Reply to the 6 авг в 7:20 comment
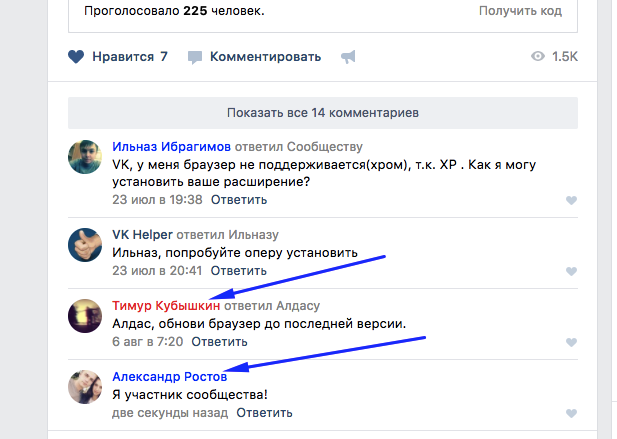 pos(219,342)
